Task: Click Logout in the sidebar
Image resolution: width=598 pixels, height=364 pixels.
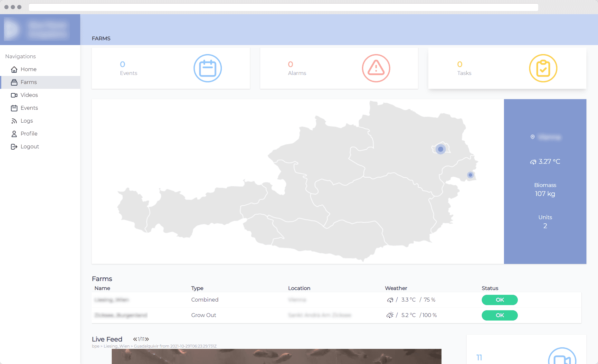Action: coord(30,146)
